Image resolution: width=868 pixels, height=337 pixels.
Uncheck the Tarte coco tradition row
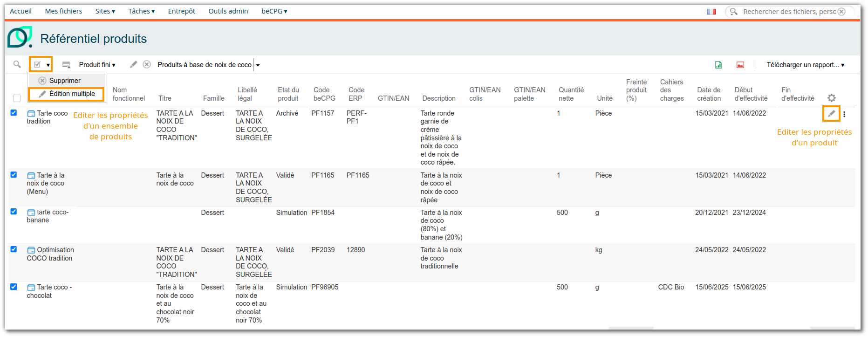point(14,113)
